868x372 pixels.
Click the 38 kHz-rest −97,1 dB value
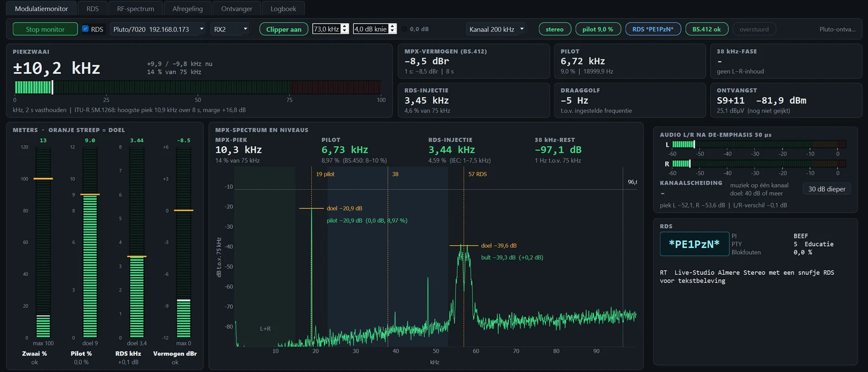pyautogui.click(x=558, y=150)
